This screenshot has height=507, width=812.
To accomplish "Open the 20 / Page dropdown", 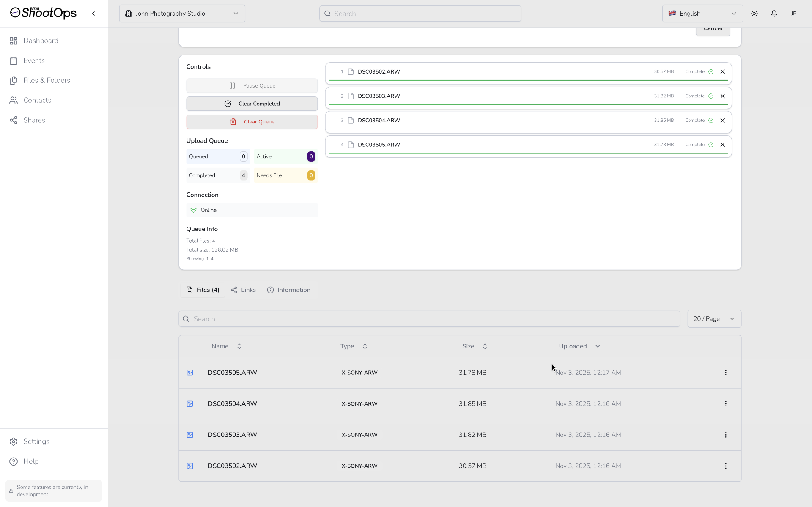I will pyautogui.click(x=714, y=319).
